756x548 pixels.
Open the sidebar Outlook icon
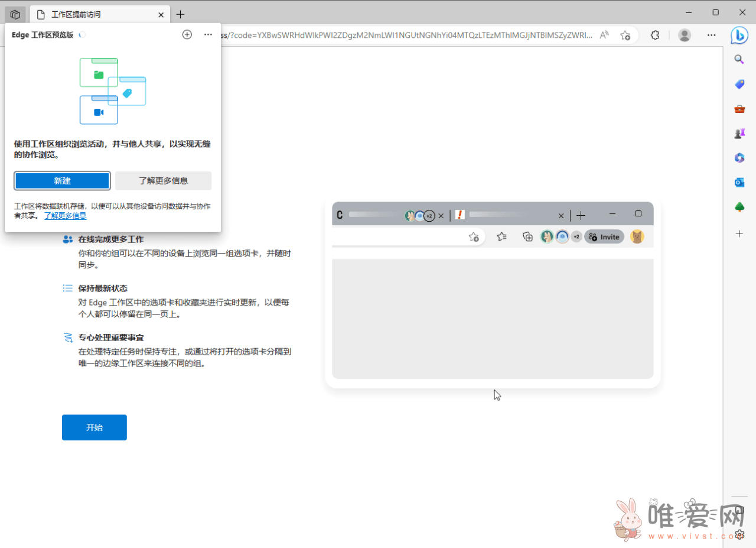(x=739, y=182)
